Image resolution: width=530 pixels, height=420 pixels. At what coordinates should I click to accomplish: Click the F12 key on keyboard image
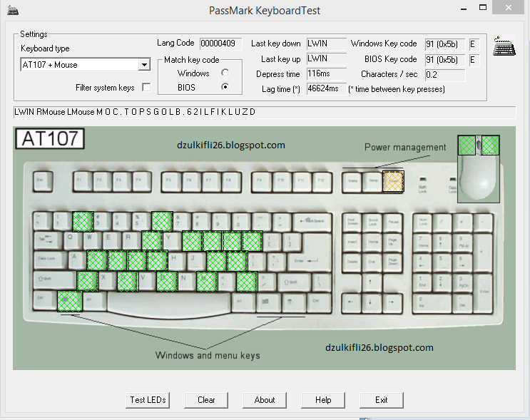click(322, 181)
